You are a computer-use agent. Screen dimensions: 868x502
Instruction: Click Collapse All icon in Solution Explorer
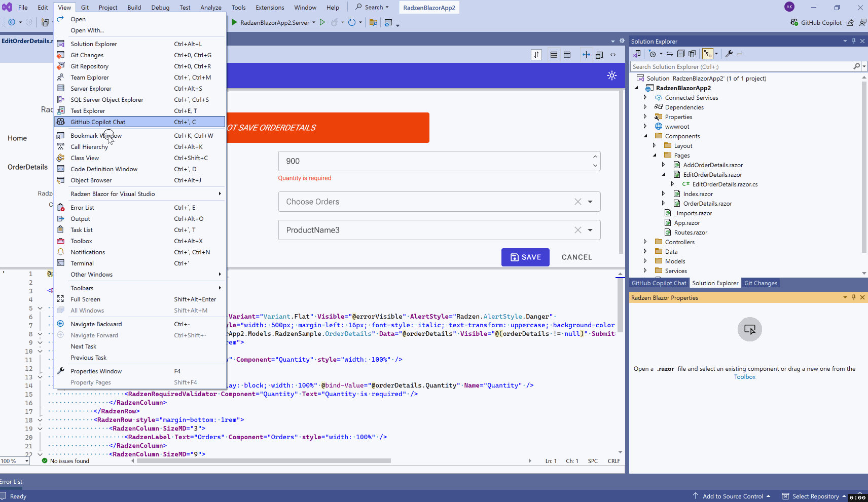681,54
